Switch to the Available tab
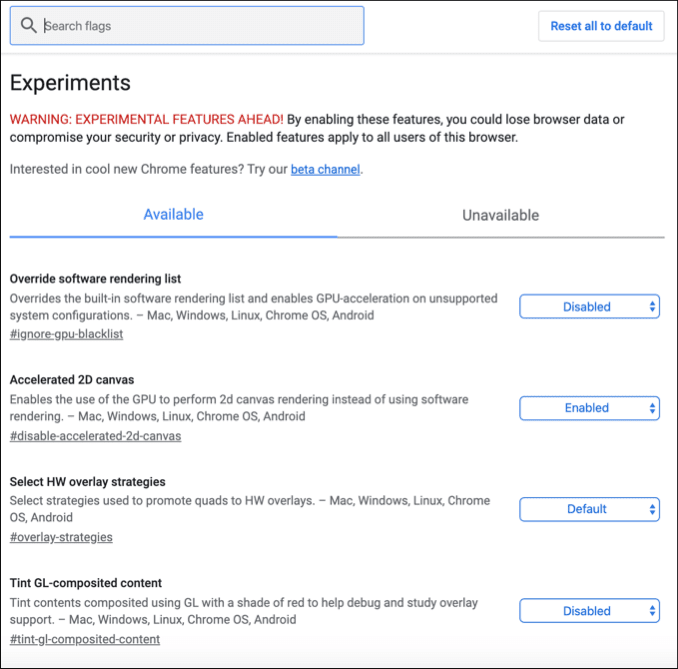This screenshot has height=669, width=678. (173, 215)
